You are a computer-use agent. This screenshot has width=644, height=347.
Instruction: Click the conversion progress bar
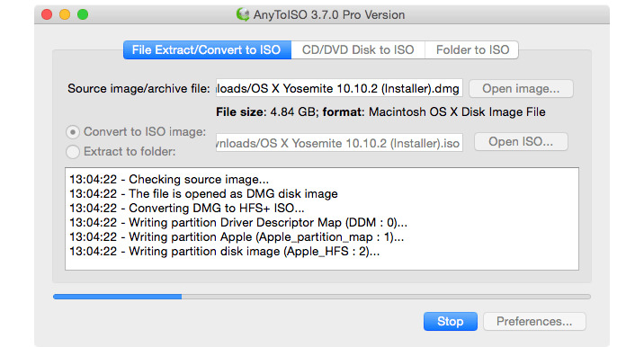pyautogui.click(x=322, y=297)
